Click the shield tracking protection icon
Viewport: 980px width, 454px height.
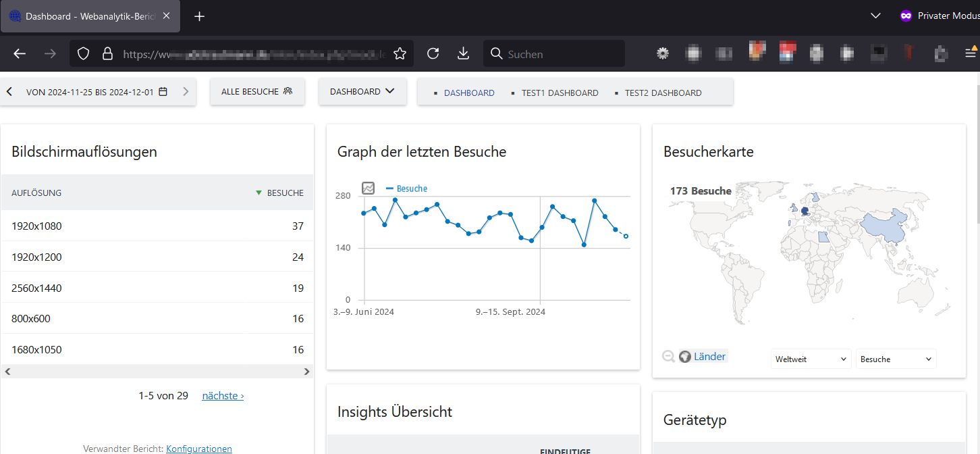coord(83,54)
